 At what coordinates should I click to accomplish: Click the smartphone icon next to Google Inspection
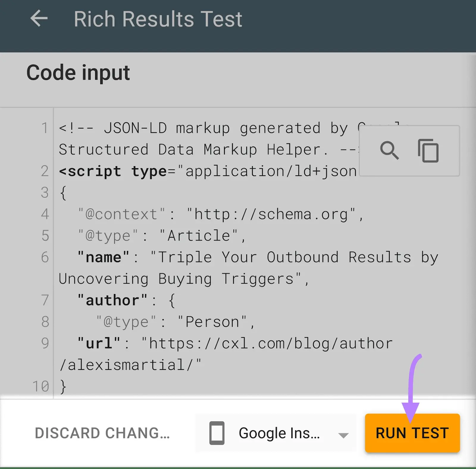(x=217, y=433)
